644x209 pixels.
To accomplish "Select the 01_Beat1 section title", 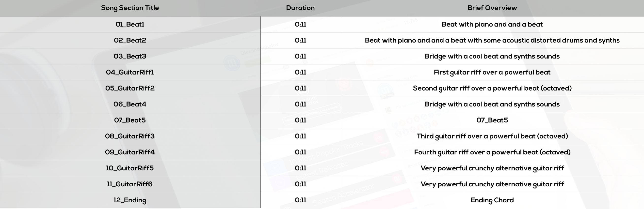I will coord(130,25).
